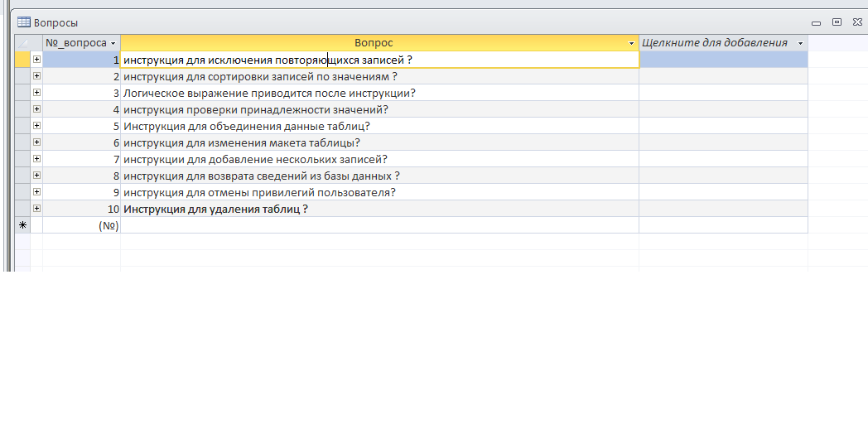Image resolution: width=868 pixels, height=424 pixels.
Task: Expand subdatasheet for question 5
Action: click(36, 126)
